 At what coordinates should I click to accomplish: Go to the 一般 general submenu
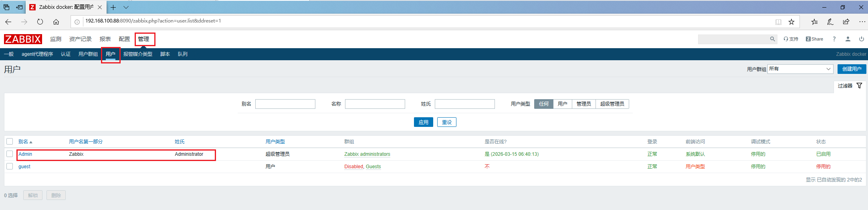click(9, 54)
